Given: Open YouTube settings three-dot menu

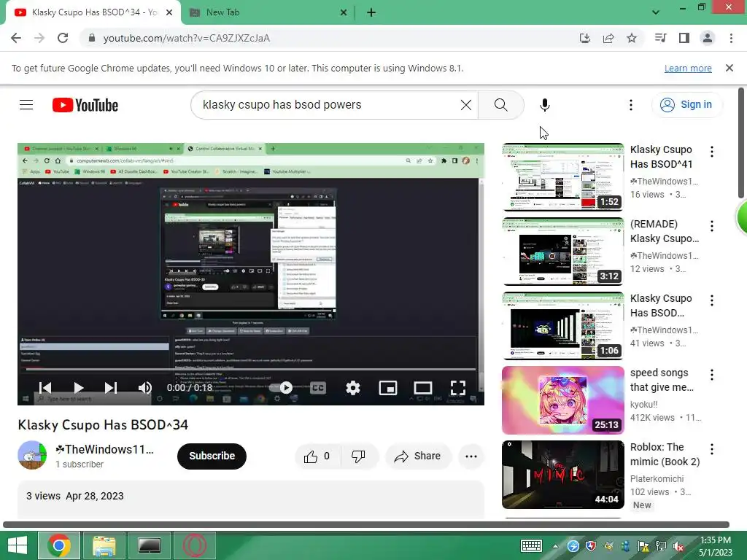Looking at the screenshot, I should 631,105.
